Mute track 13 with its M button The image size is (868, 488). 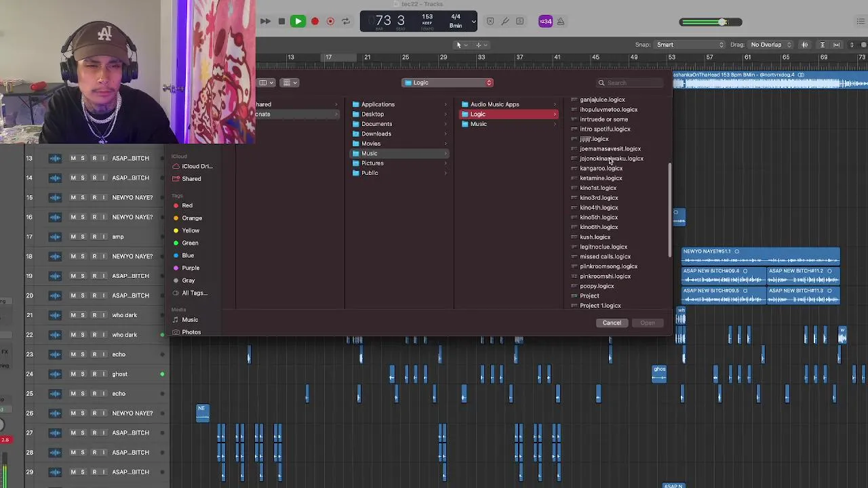click(x=73, y=159)
